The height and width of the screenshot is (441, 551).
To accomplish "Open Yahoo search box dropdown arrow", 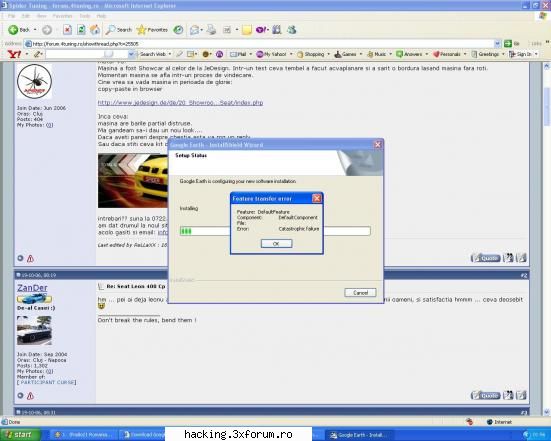I will pyautogui.click(x=131, y=54).
